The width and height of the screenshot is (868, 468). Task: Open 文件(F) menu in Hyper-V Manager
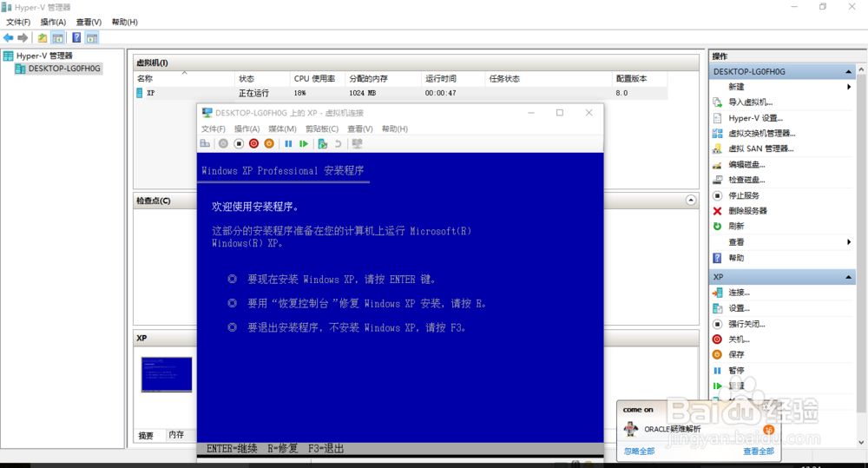18,23
